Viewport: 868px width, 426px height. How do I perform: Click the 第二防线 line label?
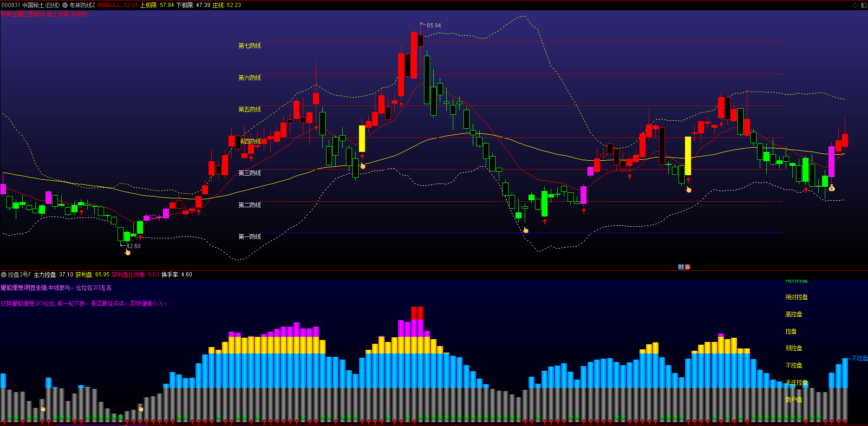point(249,205)
